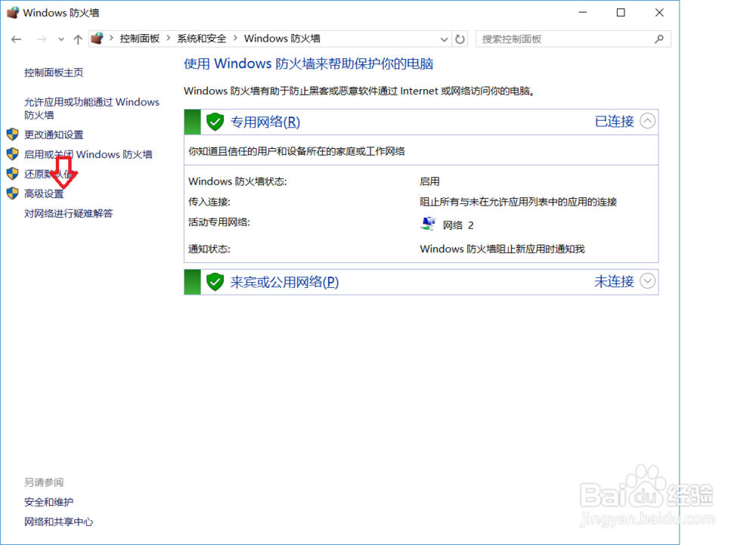The image size is (756, 545).
Task: Open 对网络进行疑难解答
Action: click(67, 213)
